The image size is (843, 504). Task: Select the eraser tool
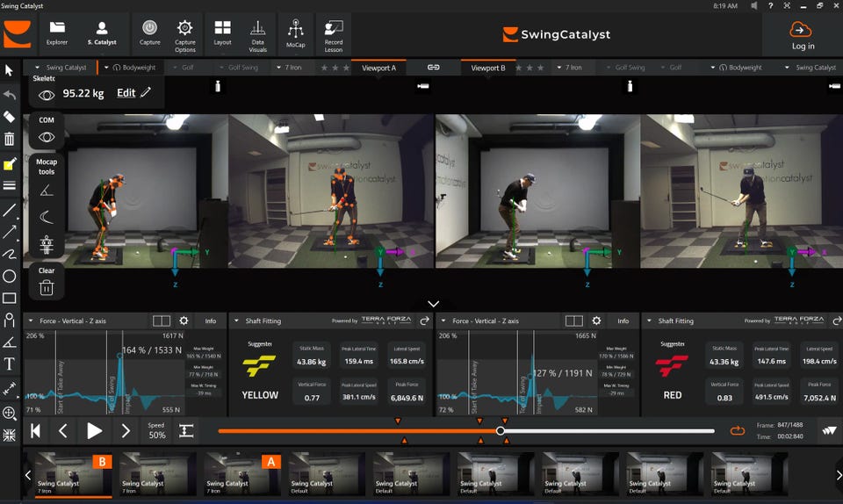(9, 117)
